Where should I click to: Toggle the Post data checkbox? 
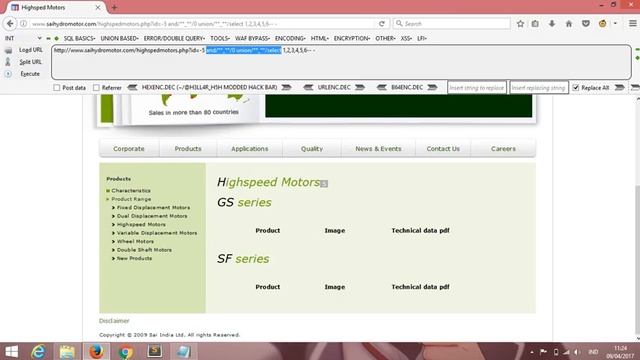click(x=57, y=88)
